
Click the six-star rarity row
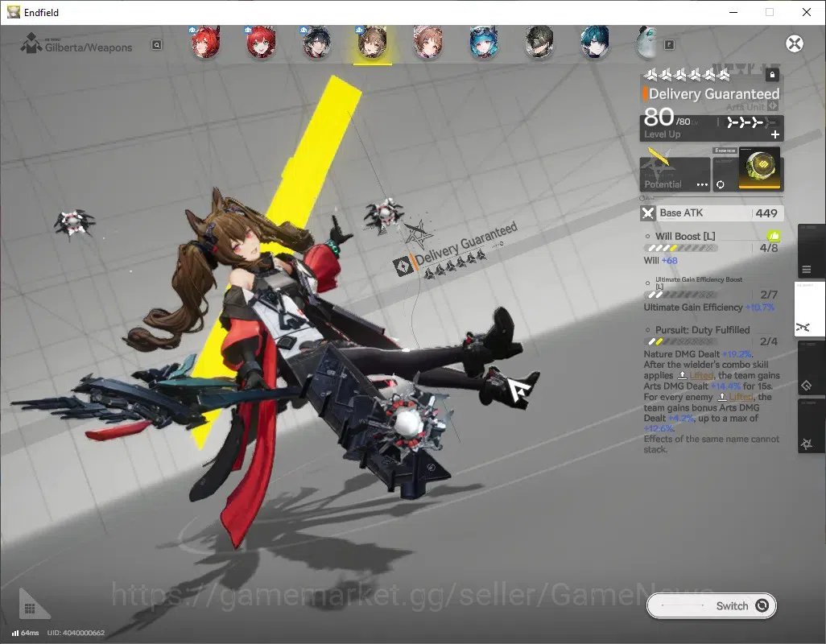click(x=687, y=75)
